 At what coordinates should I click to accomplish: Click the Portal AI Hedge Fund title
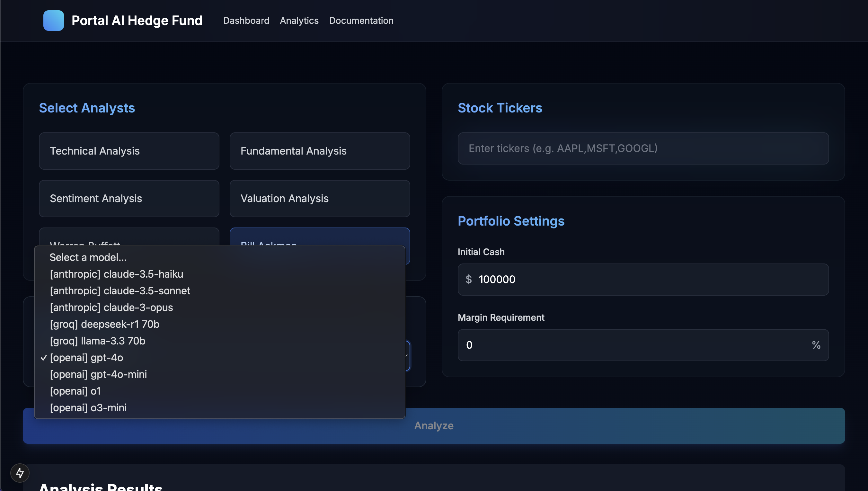(x=137, y=21)
